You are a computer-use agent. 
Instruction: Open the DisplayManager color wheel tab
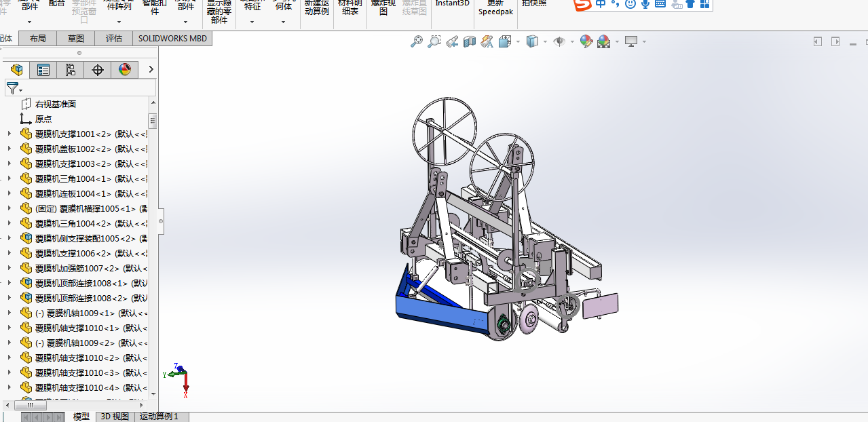pyautogui.click(x=125, y=70)
